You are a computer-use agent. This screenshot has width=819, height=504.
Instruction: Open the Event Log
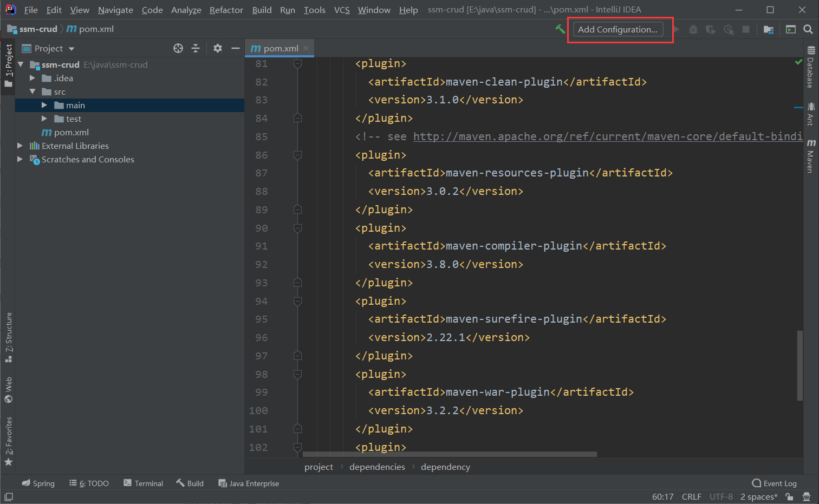pyautogui.click(x=775, y=483)
